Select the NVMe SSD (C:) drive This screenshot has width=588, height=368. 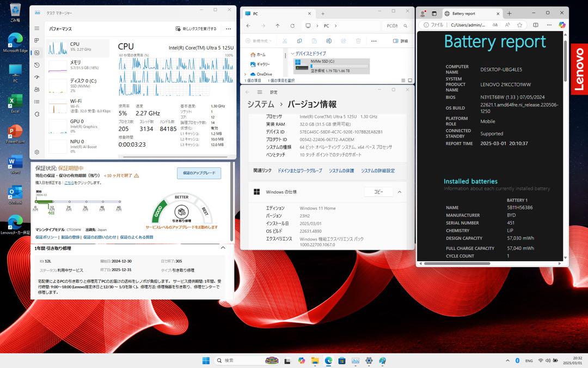[x=332, y=66]
